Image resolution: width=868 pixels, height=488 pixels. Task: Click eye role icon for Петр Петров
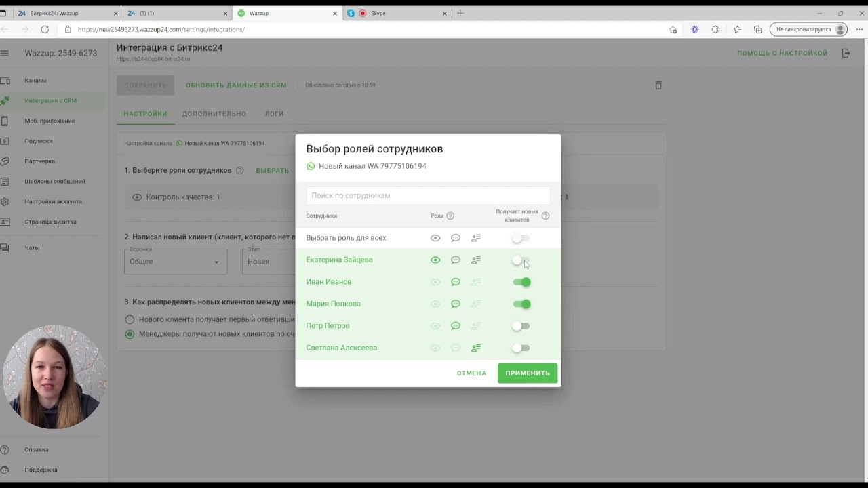(435, 326)
